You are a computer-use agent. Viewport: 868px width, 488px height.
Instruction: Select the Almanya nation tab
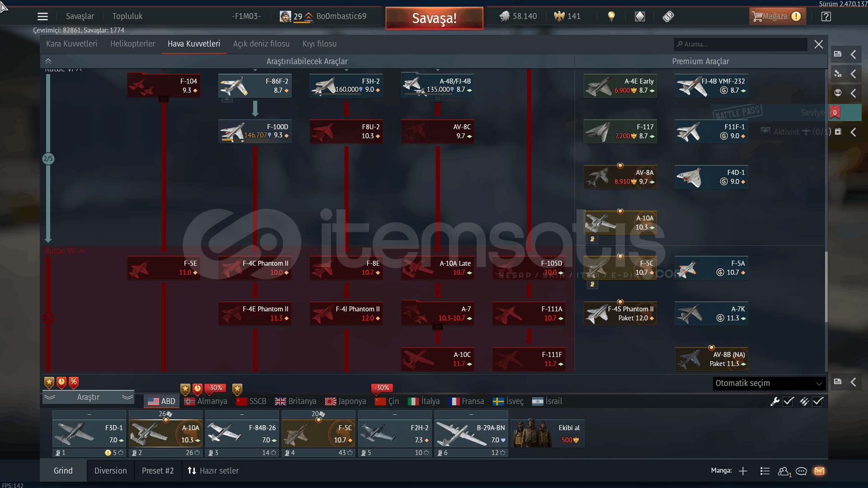(x=206, y=401)
